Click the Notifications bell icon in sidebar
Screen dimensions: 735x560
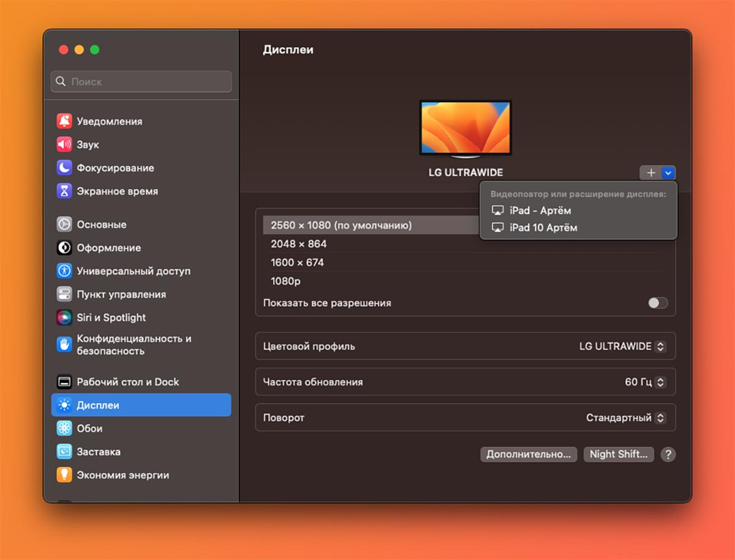64,121
